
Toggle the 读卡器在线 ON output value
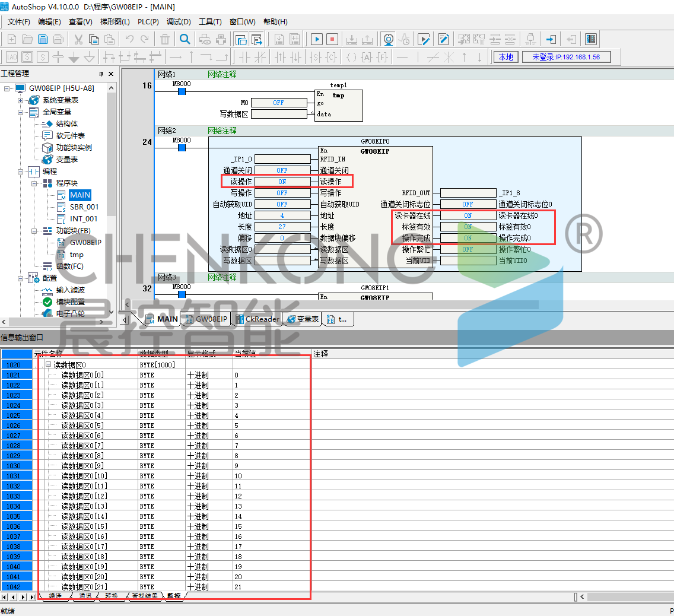(x=468, y=215)
